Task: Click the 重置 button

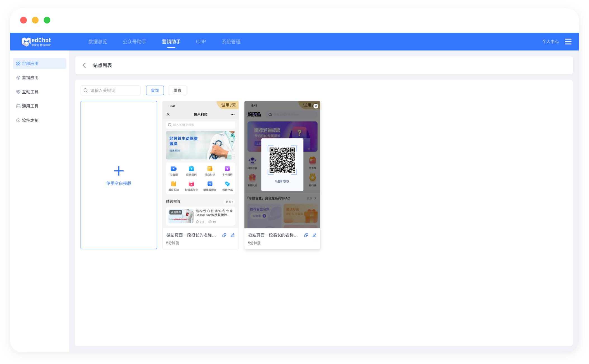Action: coord(178,91)
